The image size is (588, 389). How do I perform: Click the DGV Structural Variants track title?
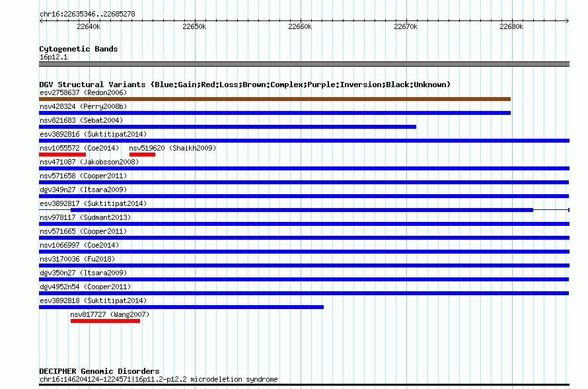245,85
